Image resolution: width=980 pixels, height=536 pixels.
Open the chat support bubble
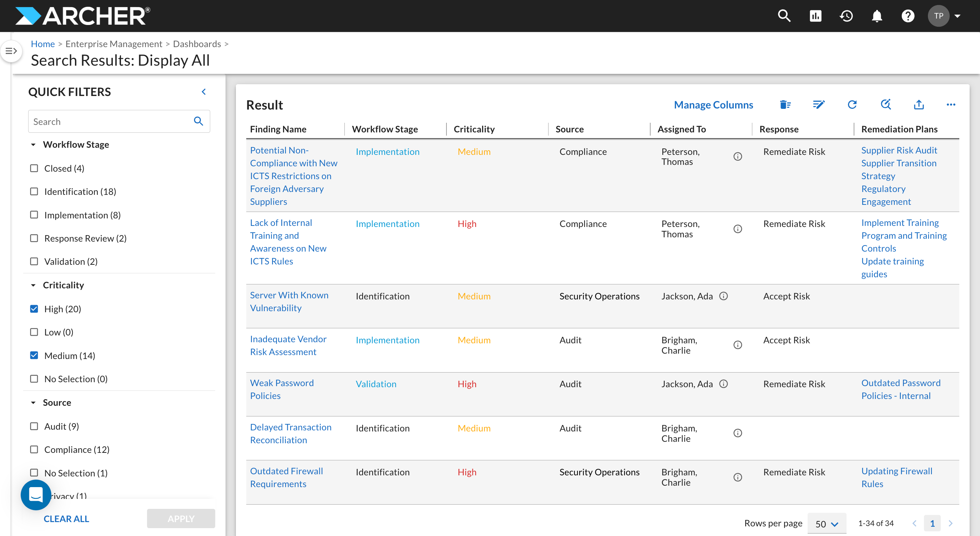36,495
